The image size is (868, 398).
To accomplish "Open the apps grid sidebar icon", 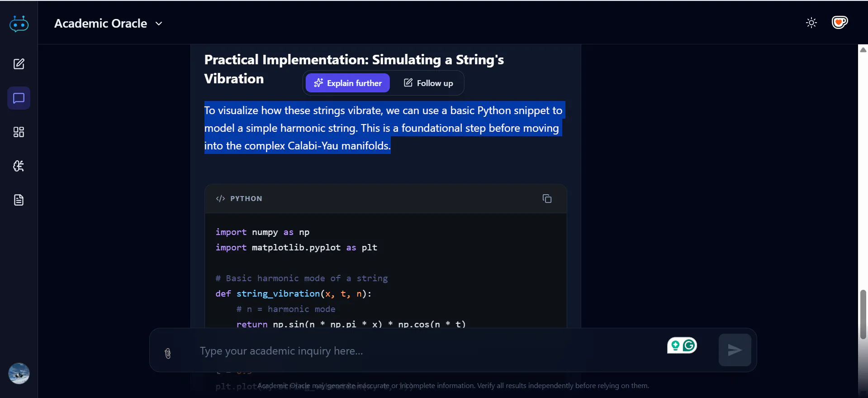I will [x=19, y=132].
